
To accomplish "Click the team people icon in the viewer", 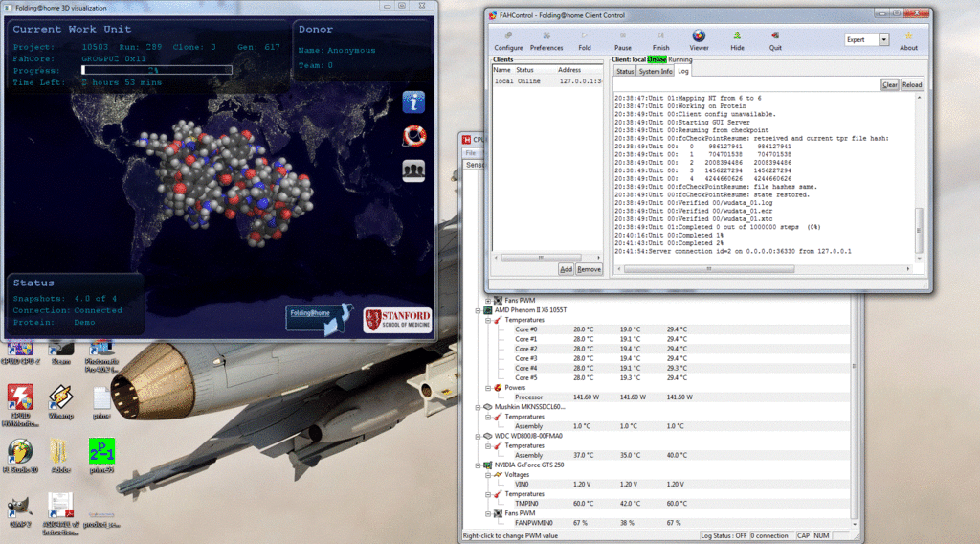I will (413, 170).
